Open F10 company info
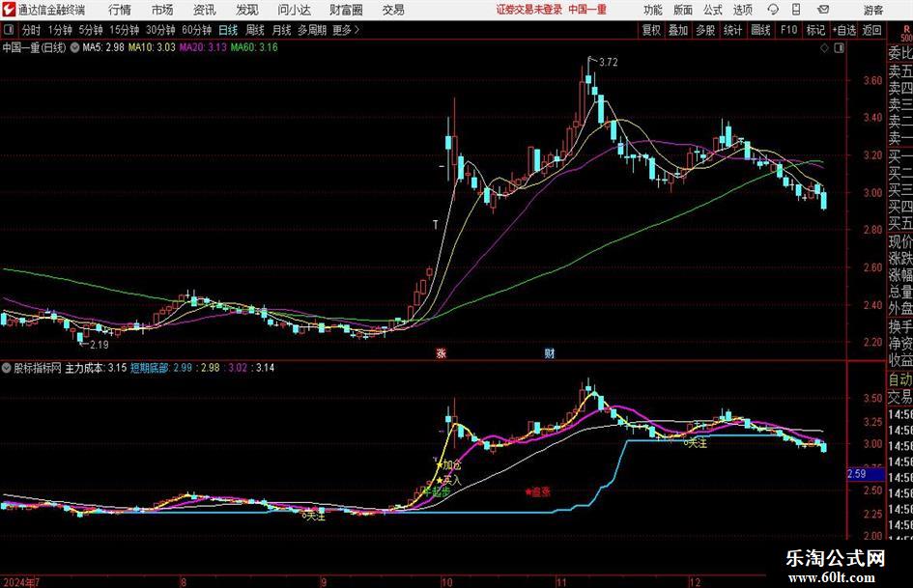 pyautogui.click(x=788, y=30)
